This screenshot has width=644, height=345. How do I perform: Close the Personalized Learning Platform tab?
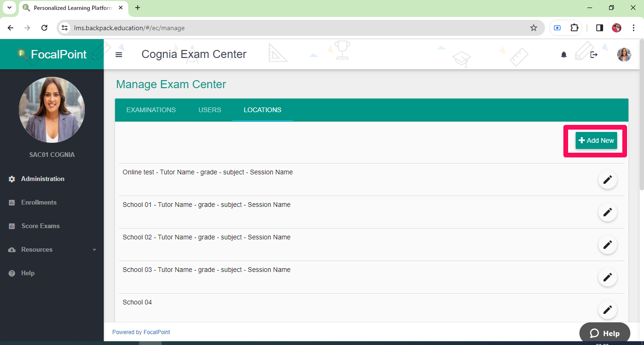click(x=121, y=8)
